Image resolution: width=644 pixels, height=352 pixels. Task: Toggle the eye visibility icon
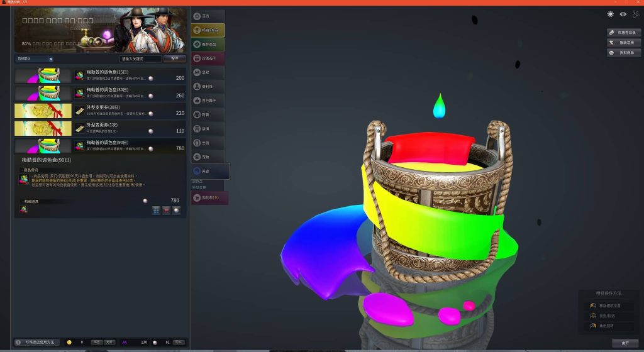[623, 14]
